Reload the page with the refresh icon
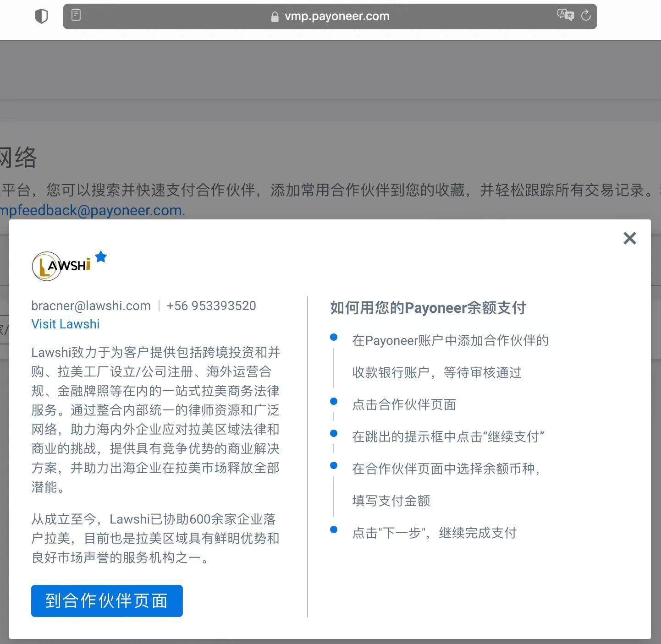Screen dimensions: 661x644 586,16
